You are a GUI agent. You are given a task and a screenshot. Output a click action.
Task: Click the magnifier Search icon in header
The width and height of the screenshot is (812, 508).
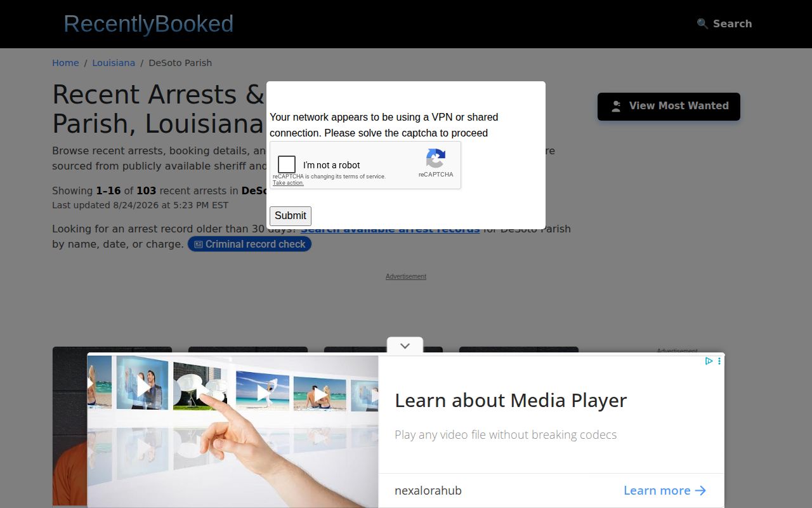702,23
